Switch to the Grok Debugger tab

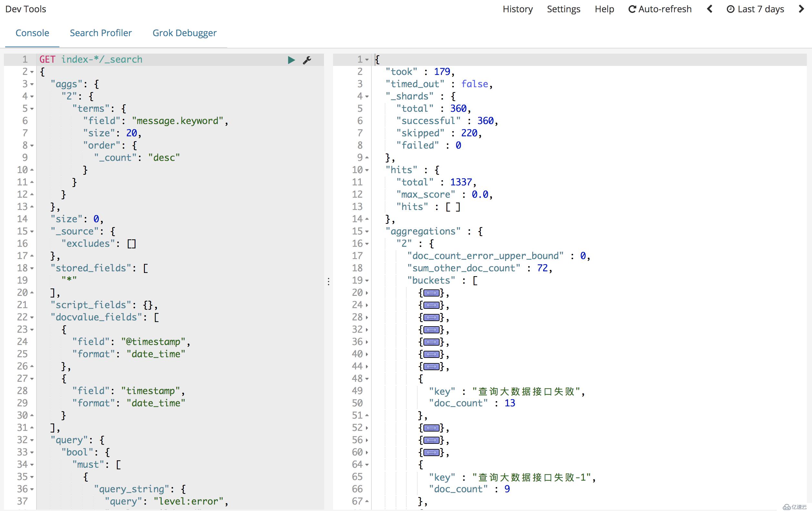(x=183, y=32)
